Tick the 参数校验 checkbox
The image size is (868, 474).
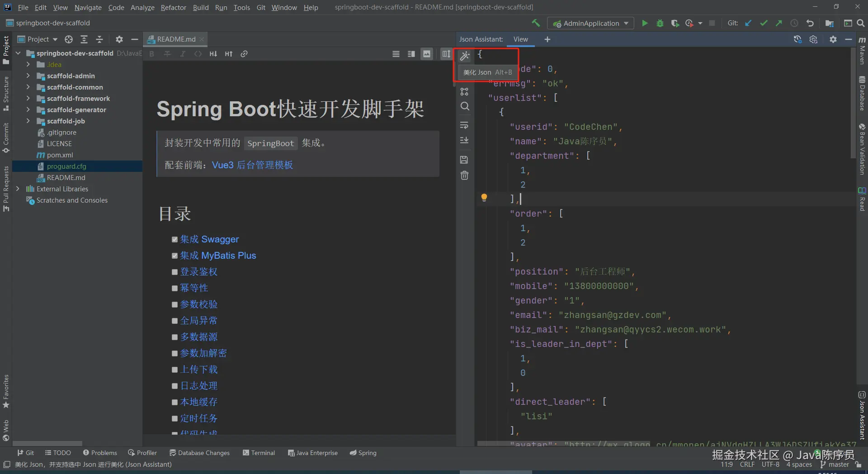pos(175,305)
